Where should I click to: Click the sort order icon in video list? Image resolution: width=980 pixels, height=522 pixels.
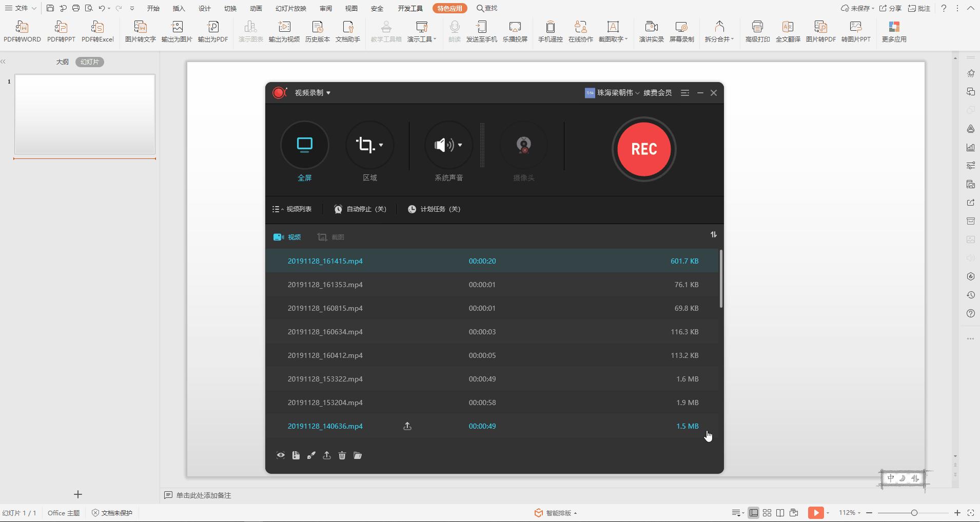point(713,235)
